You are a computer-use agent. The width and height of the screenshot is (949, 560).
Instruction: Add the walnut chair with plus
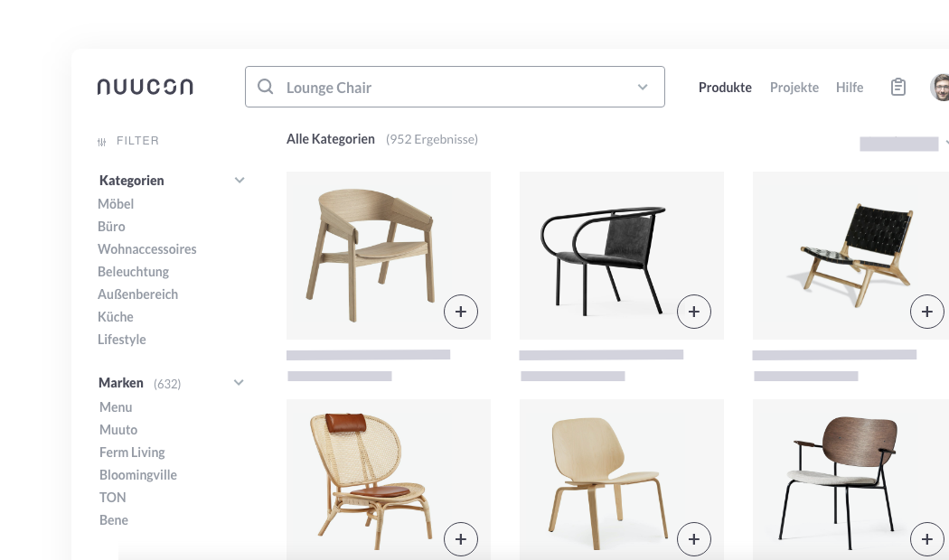click(x=926, y=539)
